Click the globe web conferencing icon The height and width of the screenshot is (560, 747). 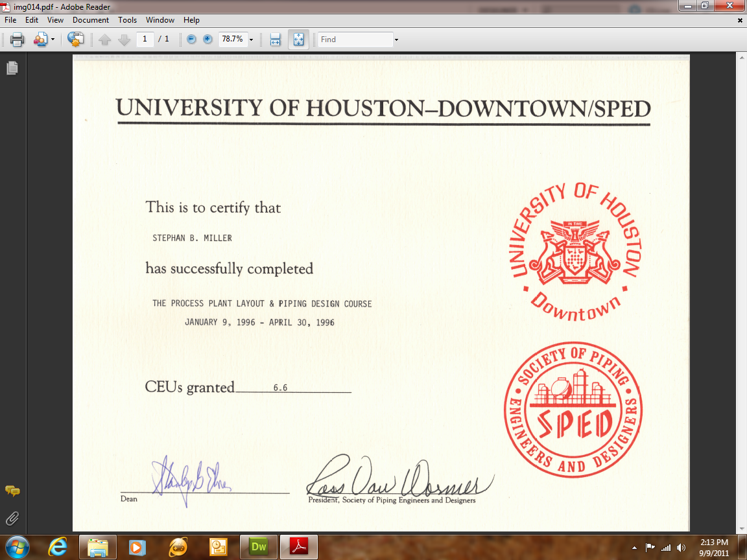coord(75,40)
